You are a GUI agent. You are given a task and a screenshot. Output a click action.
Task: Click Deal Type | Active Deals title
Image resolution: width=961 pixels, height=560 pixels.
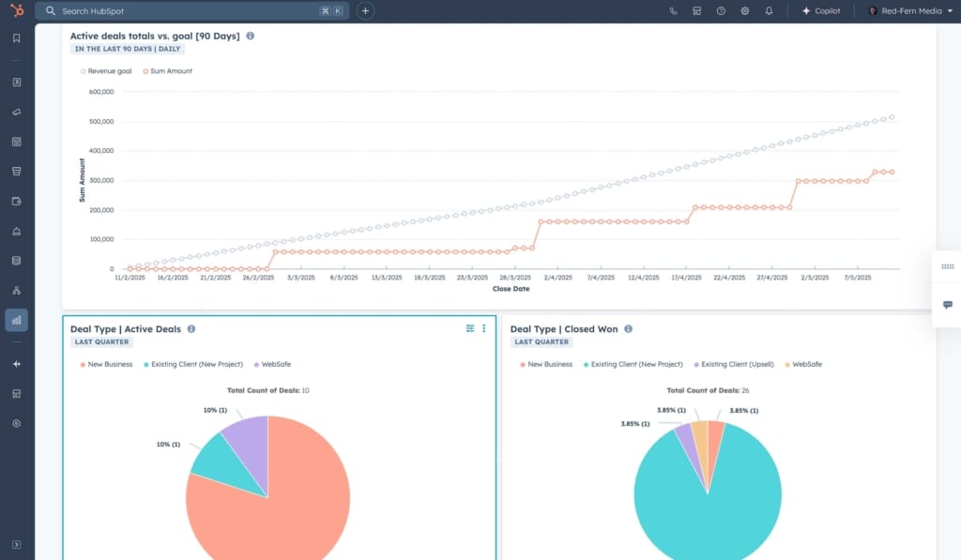point(126,329)
